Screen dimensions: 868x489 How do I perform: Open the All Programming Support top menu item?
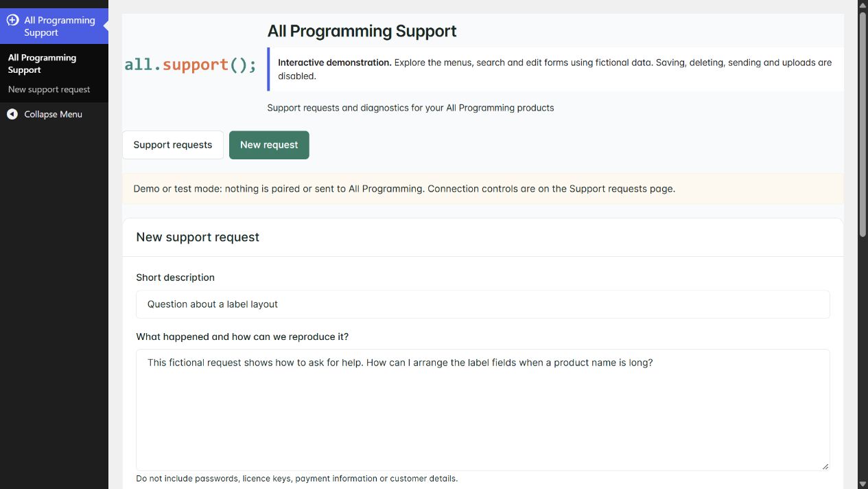[x=54, y=26]
